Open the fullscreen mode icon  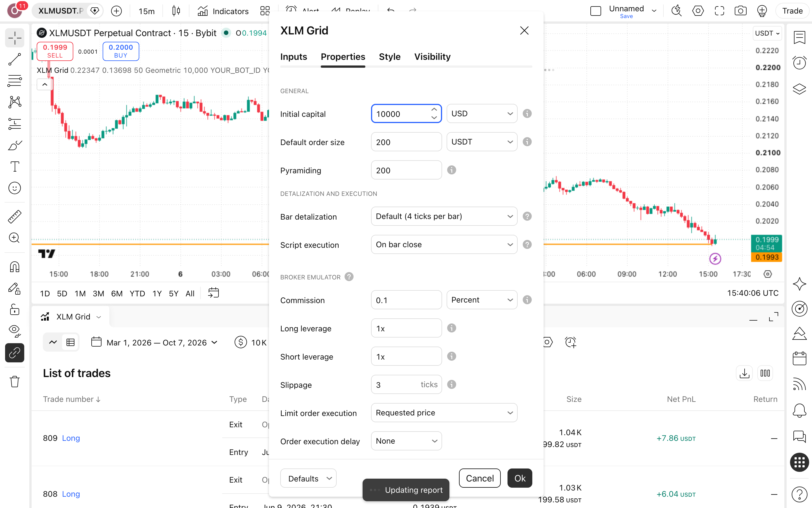pyautogui.click(x=720, y=11)
